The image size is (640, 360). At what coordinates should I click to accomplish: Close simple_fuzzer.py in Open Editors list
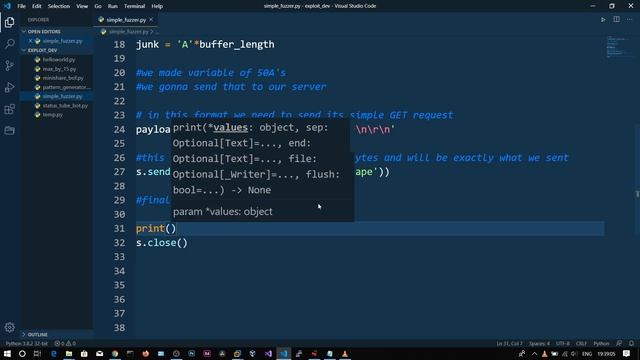[31, 41]
